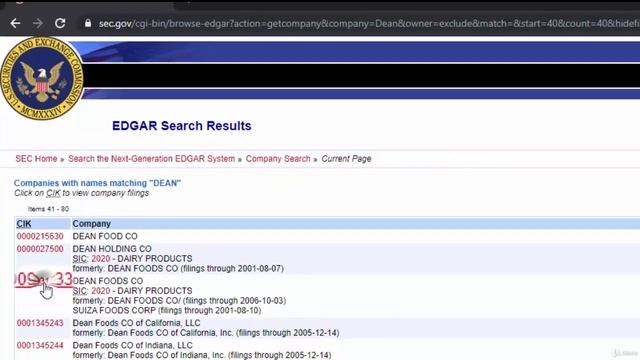Click the sec.gov URL in the address bar
Screen dimensions: 640x360
[369, 24]
